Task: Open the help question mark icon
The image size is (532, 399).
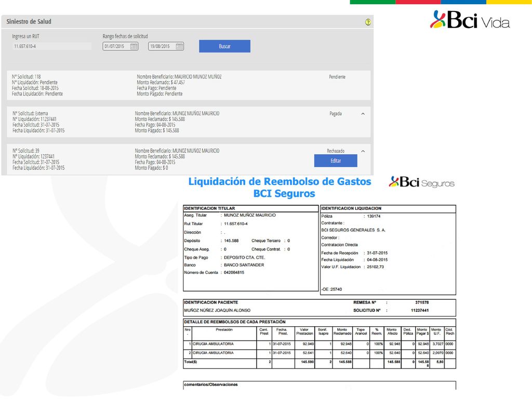Action: coord(368,22)
